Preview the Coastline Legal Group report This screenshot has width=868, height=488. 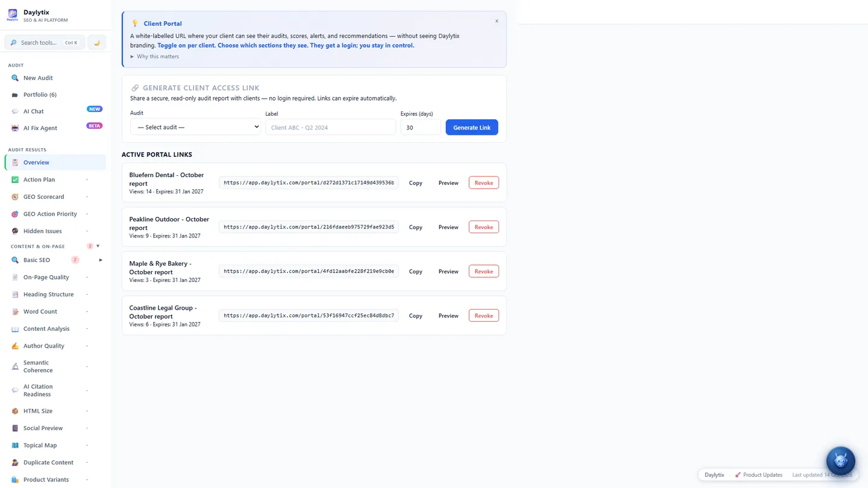click(448, 316)
